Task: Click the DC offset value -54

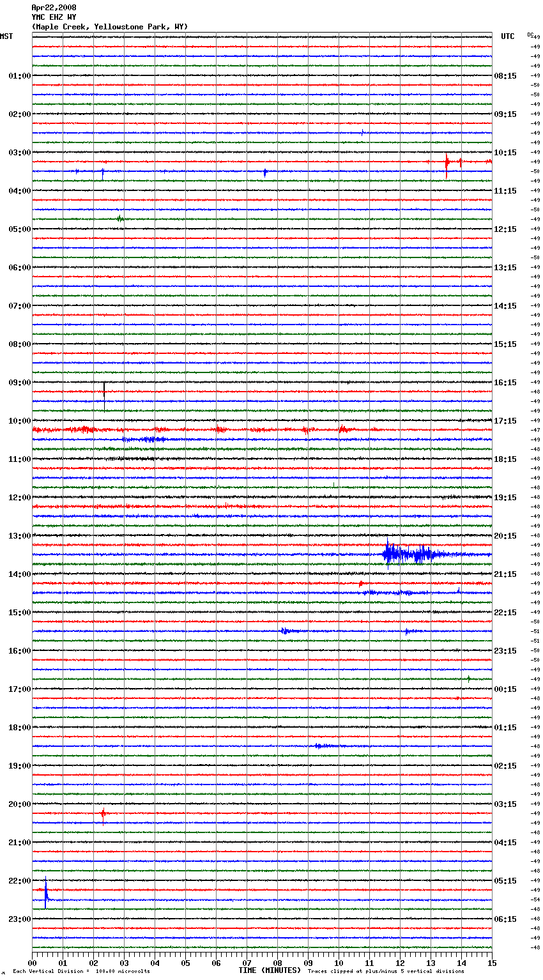Action: [536, 900]
